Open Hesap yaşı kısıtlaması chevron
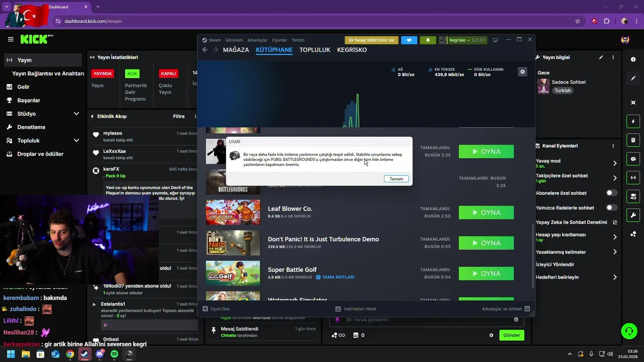644x362 pixels. pyautogui.click(x=615, y=237)
